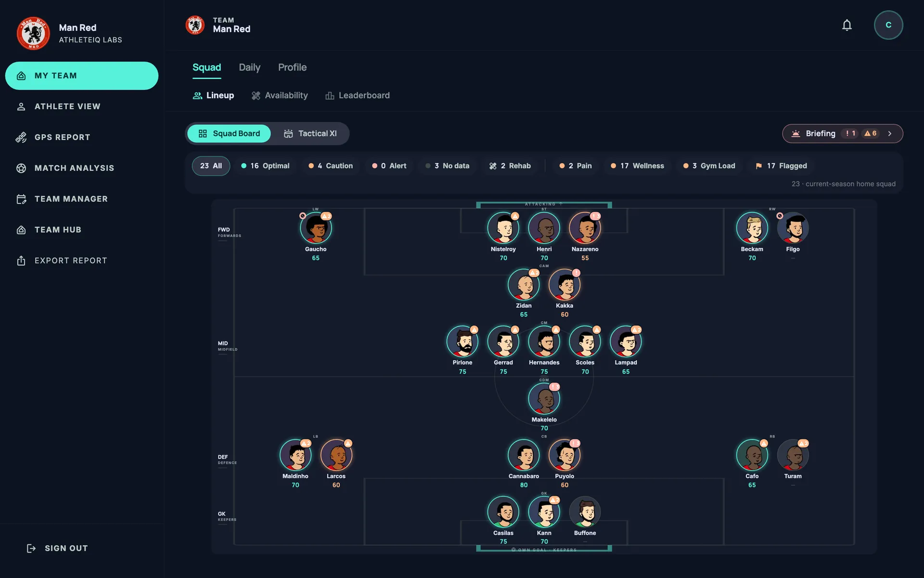Go to Match Analysis
This screenshot has width=924, height=578.
(x=82, y=168)
